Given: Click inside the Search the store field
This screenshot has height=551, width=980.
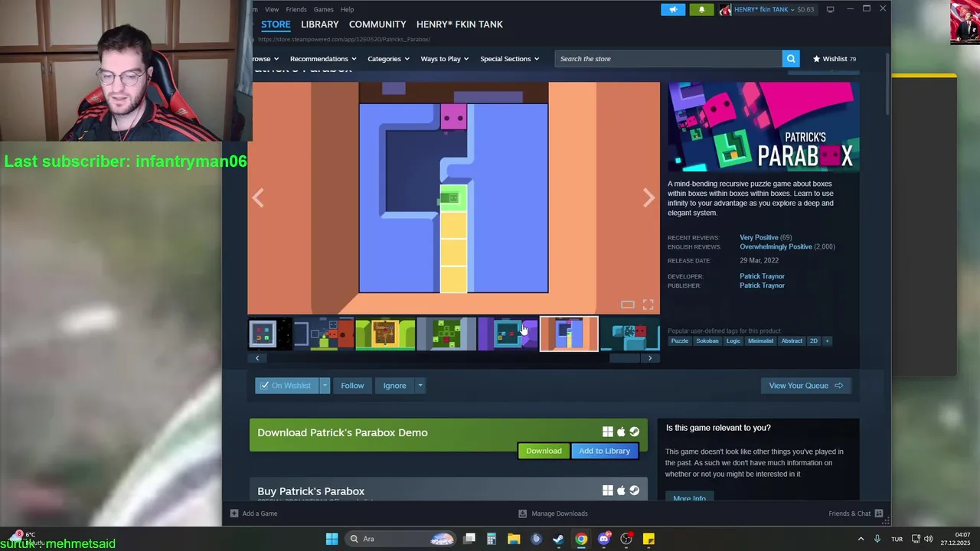Looking at the screenshot, I should pyautogui.click(x=668, y=59).
